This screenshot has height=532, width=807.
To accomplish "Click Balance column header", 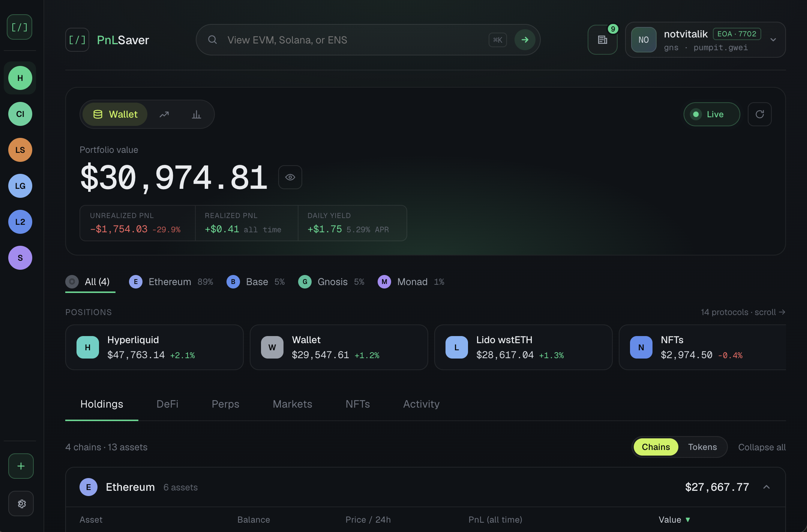I will point(253,520).
